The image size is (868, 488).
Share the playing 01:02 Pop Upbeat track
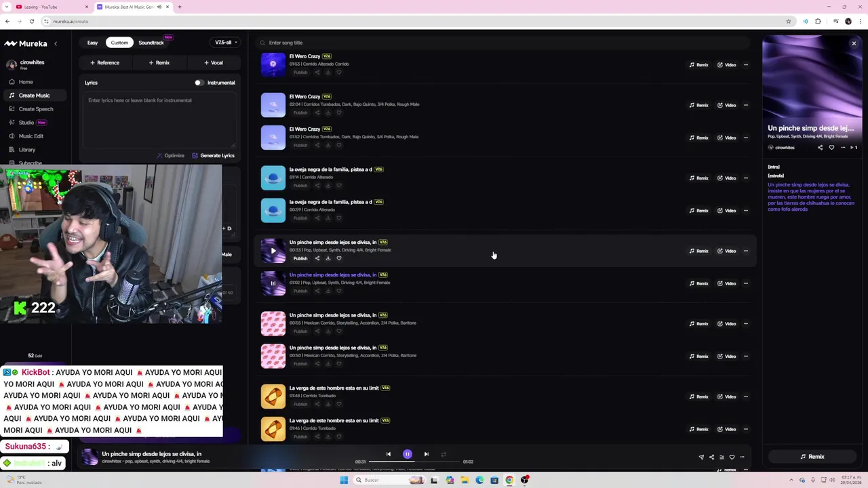[317, 291]
